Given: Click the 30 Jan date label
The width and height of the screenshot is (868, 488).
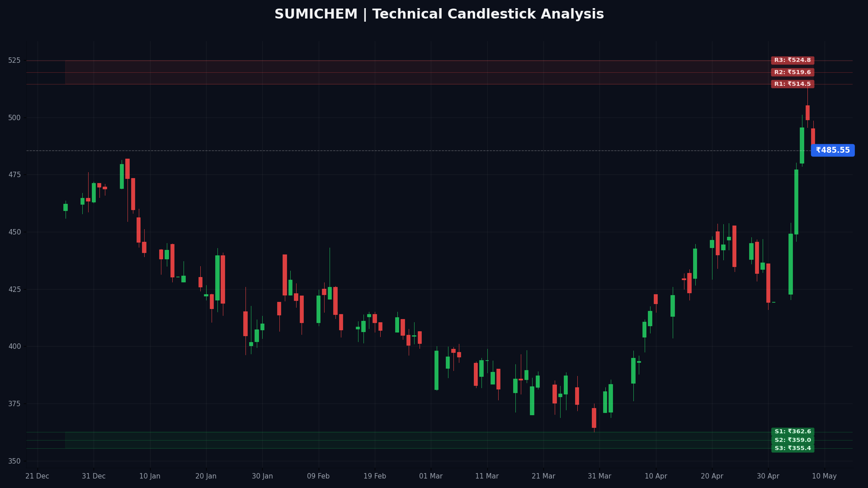Looking at the screenshot, I should pyautogui.click(x=262, y=476).
